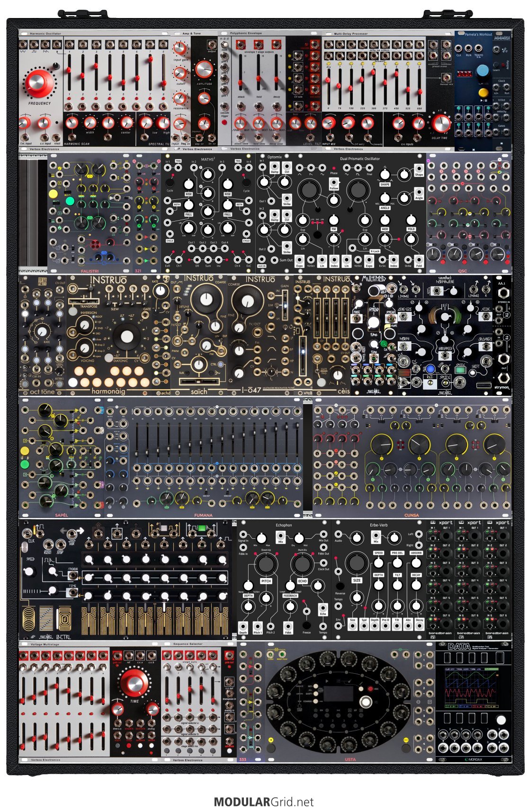The width and height of the screenshot is (528, 812).
Task: Click the Dual Prismatic Oscillator title
Action: [x=360, y=159]
